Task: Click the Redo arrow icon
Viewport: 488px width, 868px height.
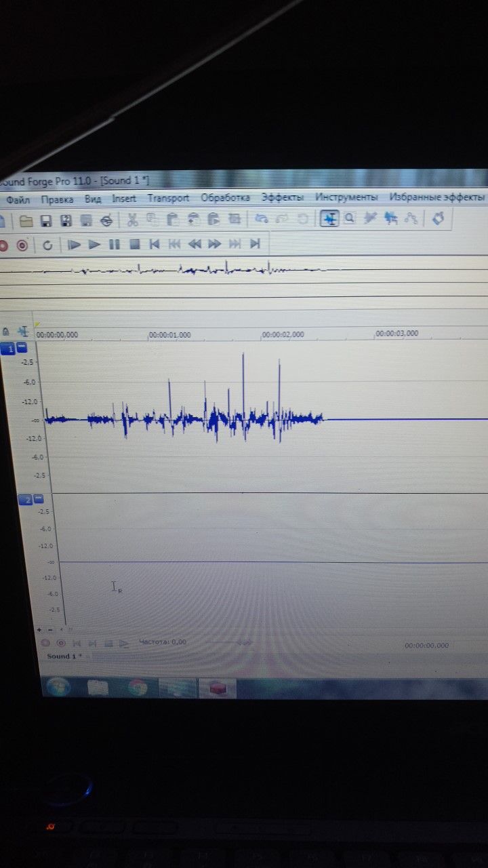Action: [283, 219]
